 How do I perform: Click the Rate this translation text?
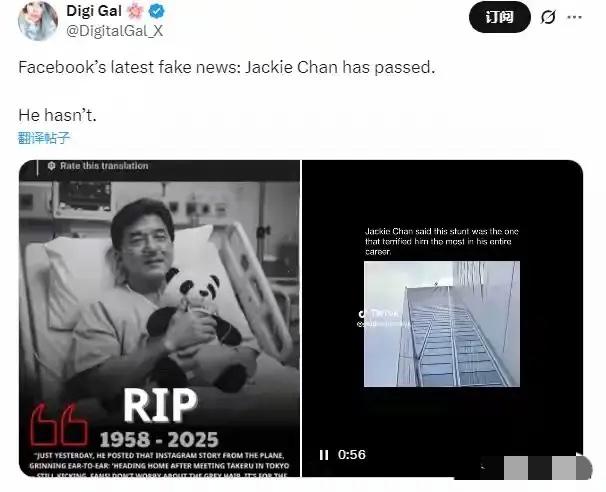point(104,166)
